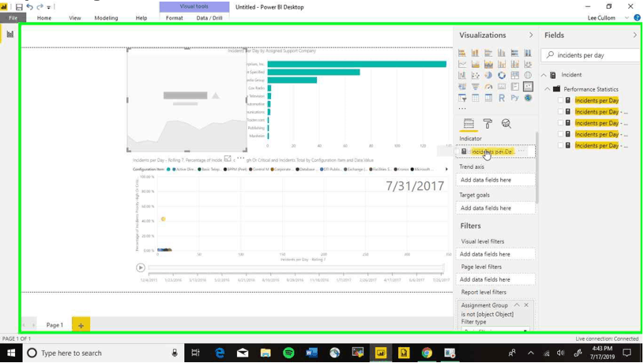Select the Card visual
The height and width of the screenshot is (363, 644).
click(502, 87)
